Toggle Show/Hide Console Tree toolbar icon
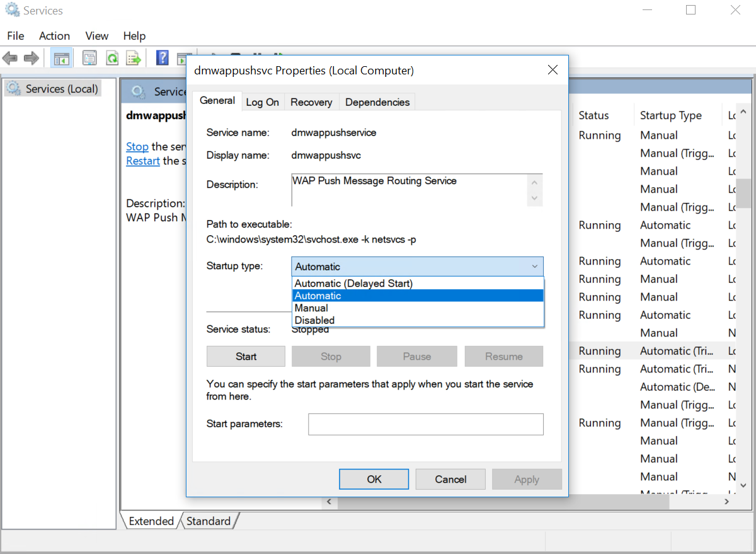The image size is (756, 554). [x=61, y=59]
